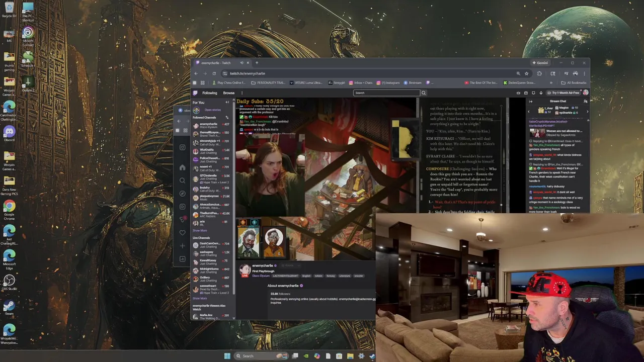
Task: Collapse the Stream Chat panel
Action: point(530,102)
